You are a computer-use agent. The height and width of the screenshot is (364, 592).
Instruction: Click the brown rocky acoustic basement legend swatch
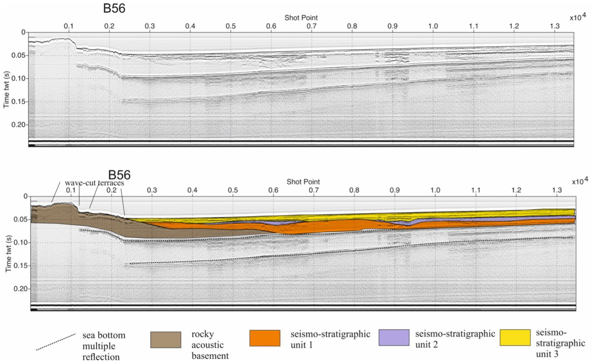166,340
